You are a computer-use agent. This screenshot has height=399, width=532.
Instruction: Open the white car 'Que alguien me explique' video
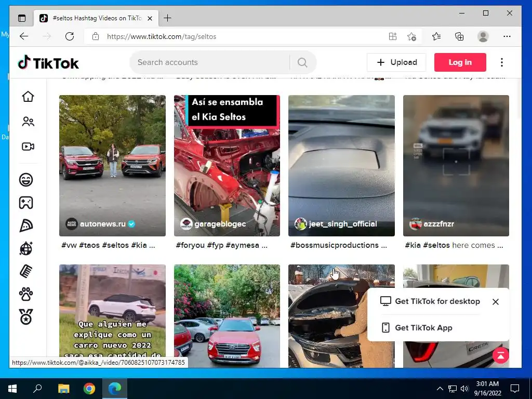(x=112, y=316)
